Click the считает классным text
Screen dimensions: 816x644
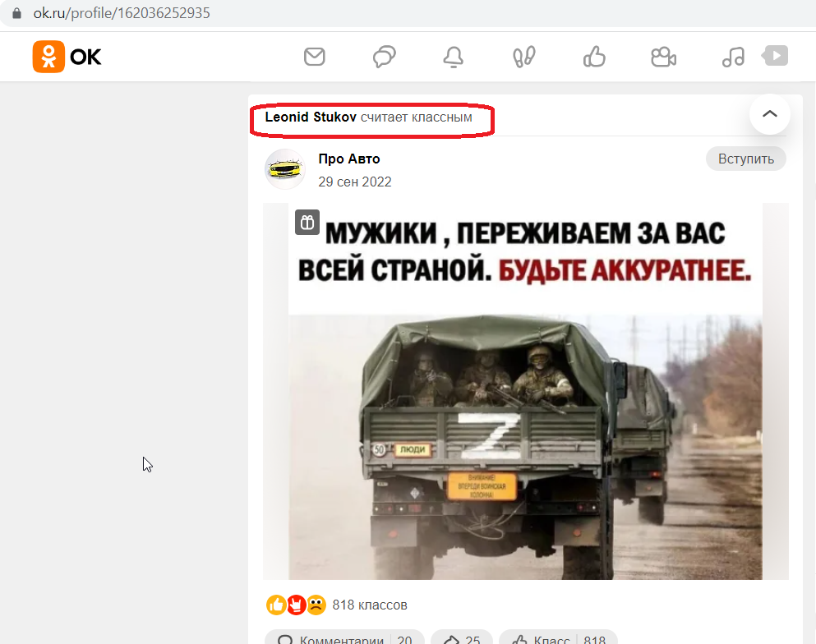pyautogui.click(x=417, y=117)
